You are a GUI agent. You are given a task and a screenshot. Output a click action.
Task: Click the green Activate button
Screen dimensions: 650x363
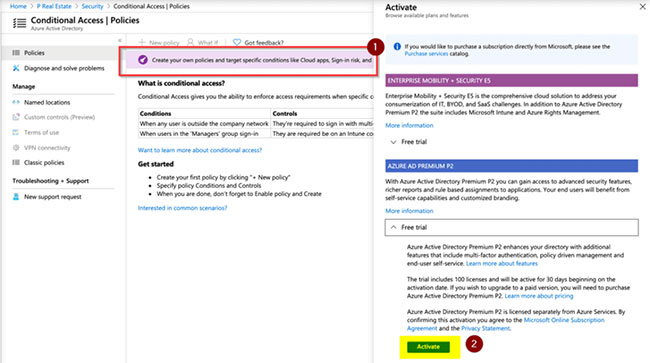pos(428,347)
